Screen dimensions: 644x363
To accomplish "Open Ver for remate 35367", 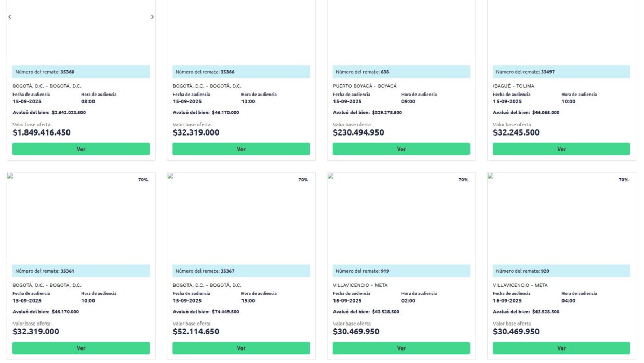I will (241, 348).
